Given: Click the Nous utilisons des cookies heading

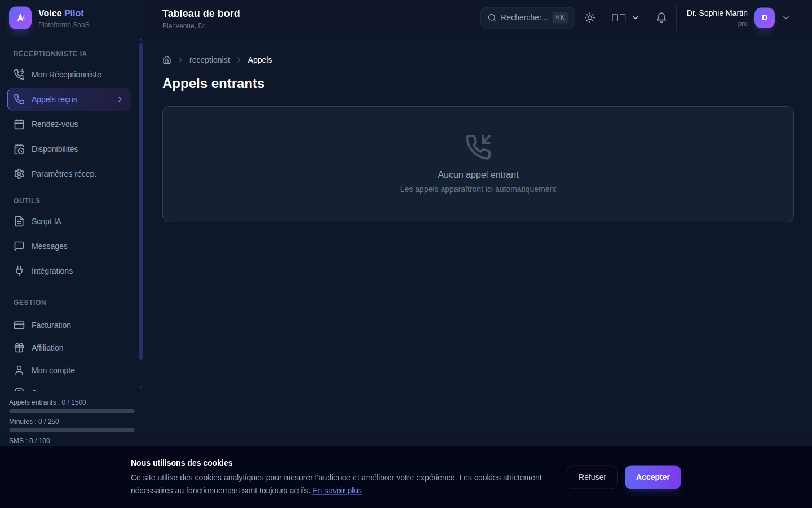Looking at the screenshot, I should click(182, 463).
